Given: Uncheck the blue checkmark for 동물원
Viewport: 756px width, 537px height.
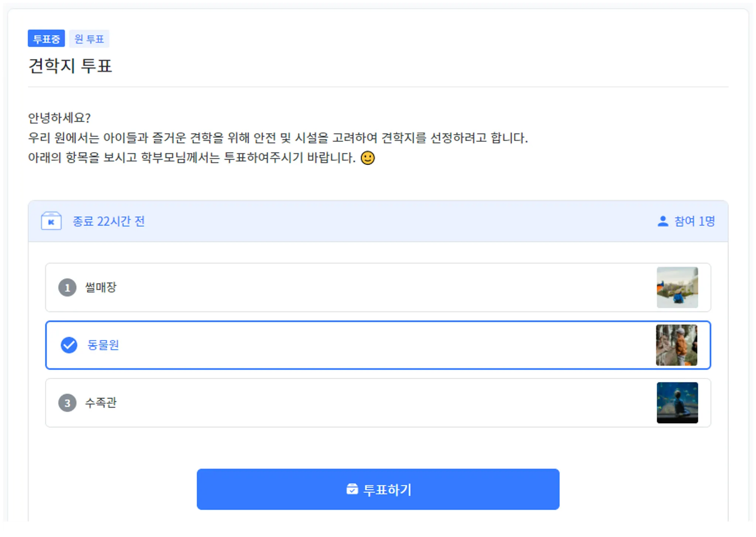Looking at the screenshot, I should coord(69,345).
